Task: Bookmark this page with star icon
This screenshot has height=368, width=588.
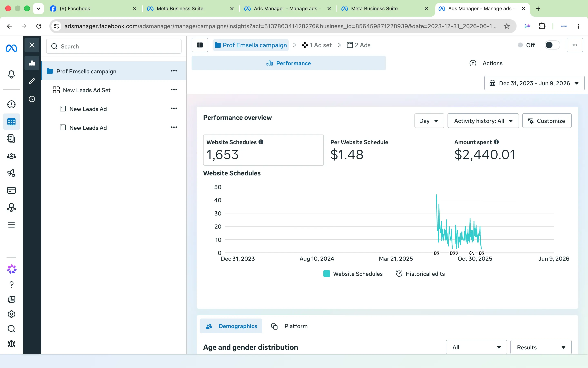Action: pos(507,26)
